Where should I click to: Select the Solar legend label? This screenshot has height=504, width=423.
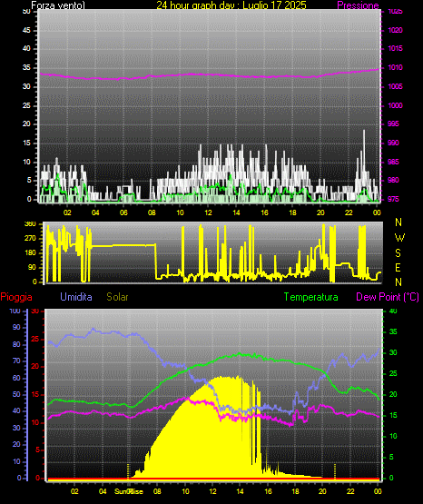click(x=117, y=297)
